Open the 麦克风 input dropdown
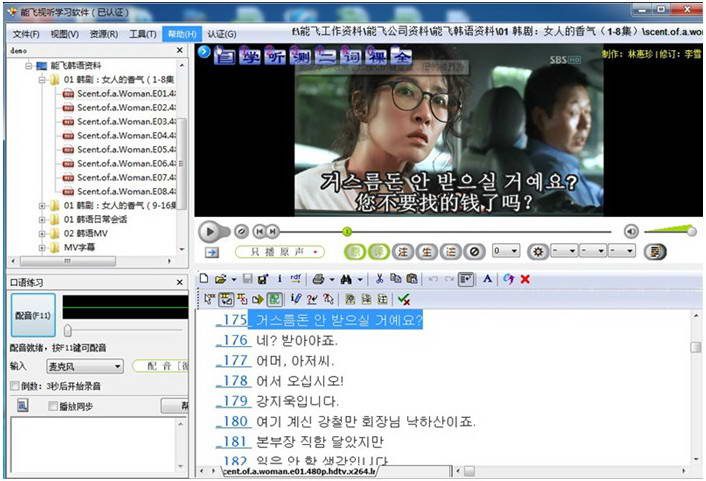Image resolution: width=706 pixels, height=481 pixels. coord(118,367)
